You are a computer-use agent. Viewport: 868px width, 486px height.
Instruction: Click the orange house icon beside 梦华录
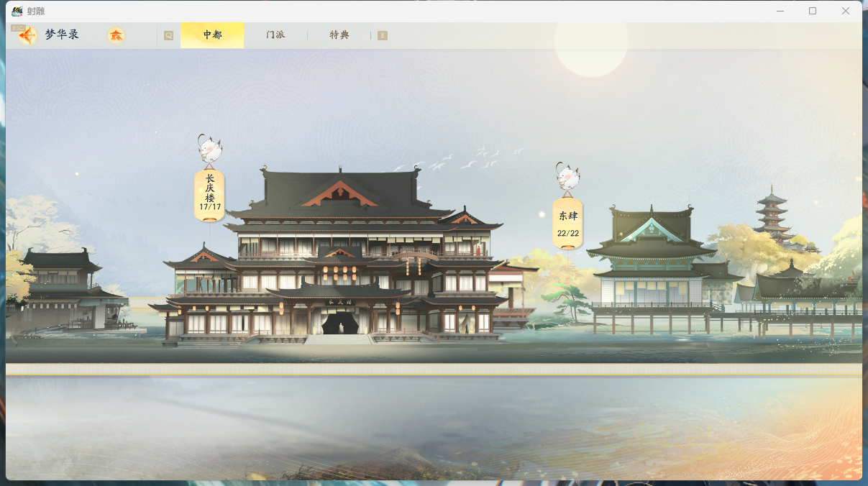click(x=116, y=35)
